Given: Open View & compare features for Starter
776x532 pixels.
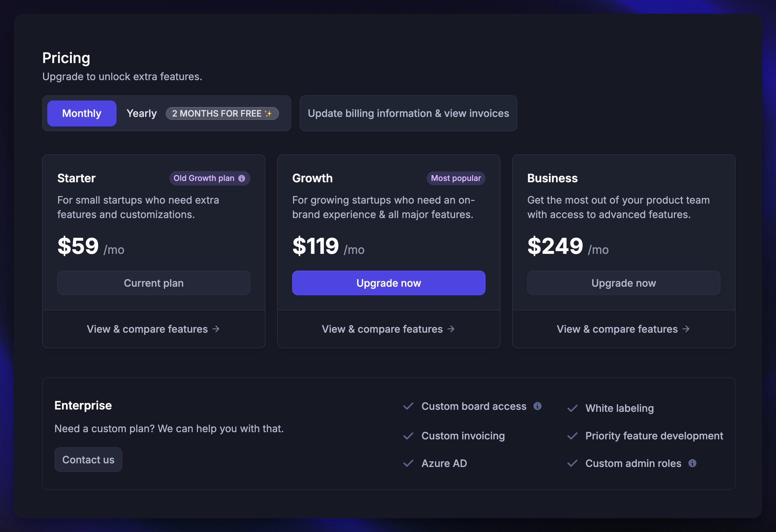Looking at the screenshot, I should [147, 329].
